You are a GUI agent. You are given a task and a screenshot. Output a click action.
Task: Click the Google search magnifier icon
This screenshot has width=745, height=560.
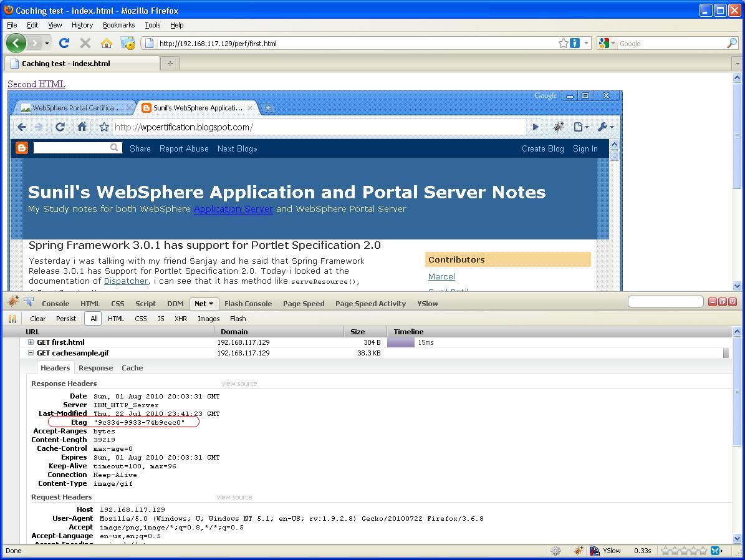[x=732, y=43]
